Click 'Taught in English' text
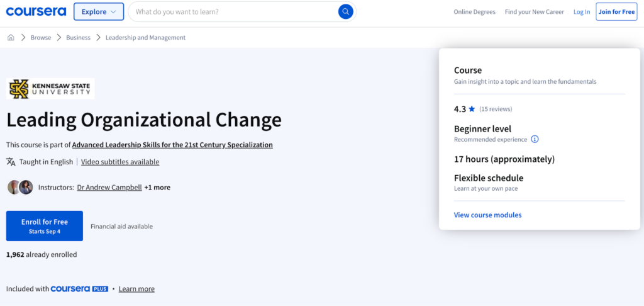The width and height of the screenshot is (644, 306). [x=46, y=162]
